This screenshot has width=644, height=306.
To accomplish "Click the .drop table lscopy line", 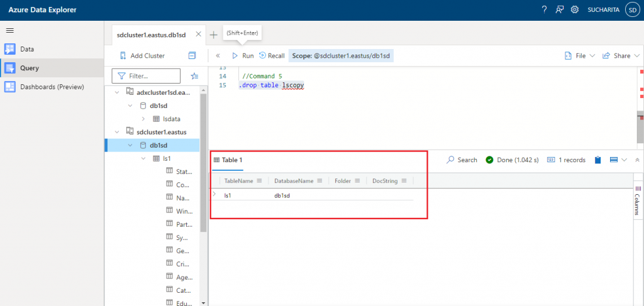I will (272, 85).
